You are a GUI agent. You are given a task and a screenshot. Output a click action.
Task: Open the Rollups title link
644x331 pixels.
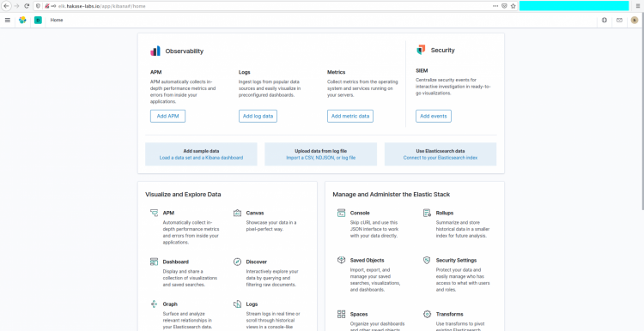(445, 213)
